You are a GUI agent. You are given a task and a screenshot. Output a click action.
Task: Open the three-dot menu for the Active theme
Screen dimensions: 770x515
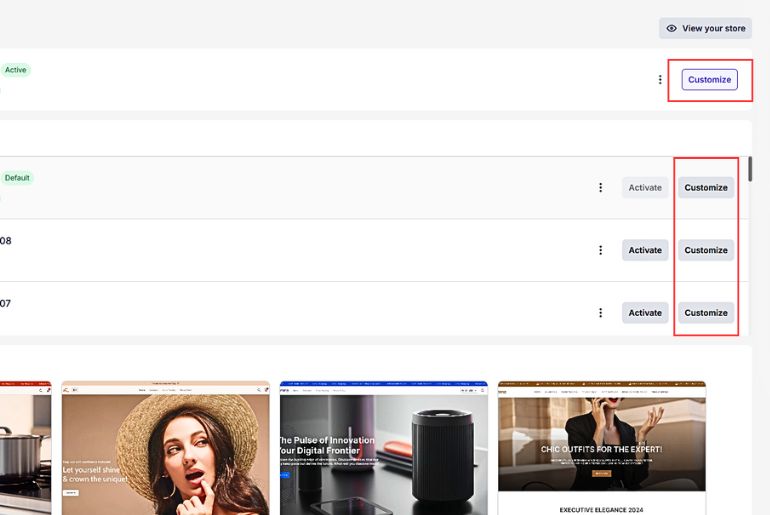click(660, 80)
